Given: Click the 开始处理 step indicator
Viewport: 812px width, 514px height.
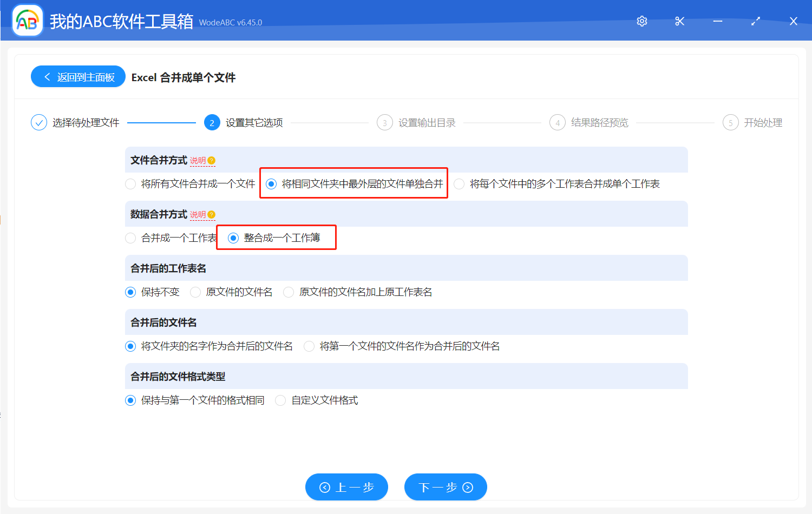Looking at the screenshot, I should pyautogui.click(x=730, y=122).
